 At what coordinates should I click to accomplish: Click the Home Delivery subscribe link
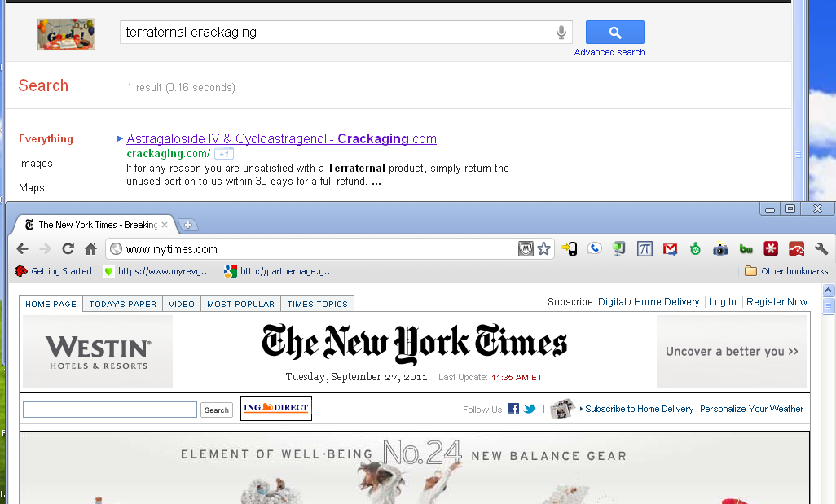click(667, 302)
